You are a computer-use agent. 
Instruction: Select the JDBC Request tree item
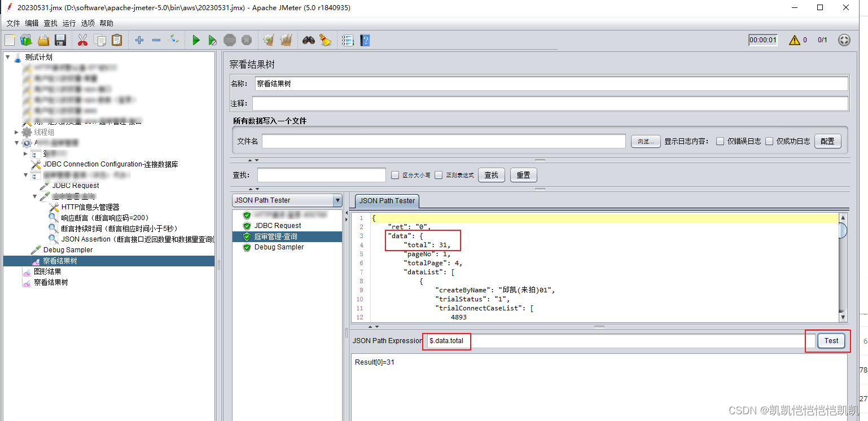pos(76,186)
